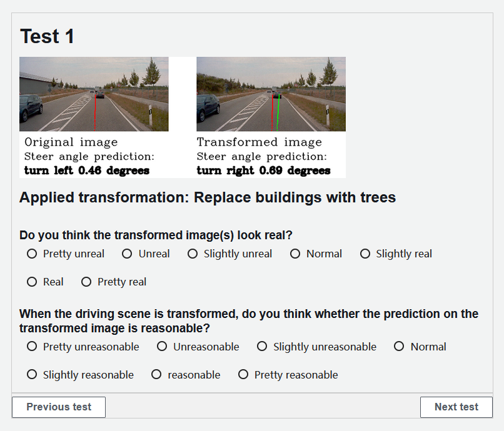Mark prediction as "Slightly unreasonable"
The height and width of the screenshot is (431, 504).
point(262,347)
